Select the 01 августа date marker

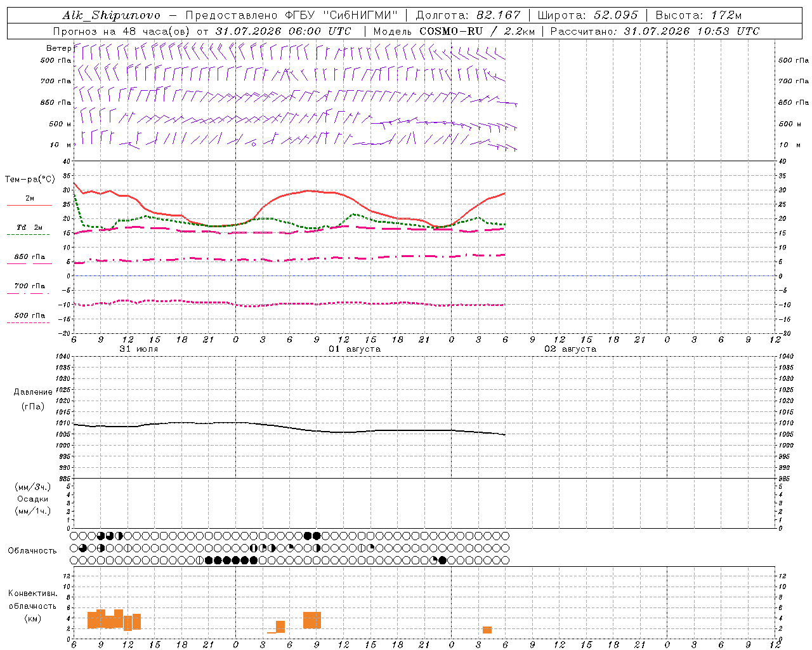[355, 349]
